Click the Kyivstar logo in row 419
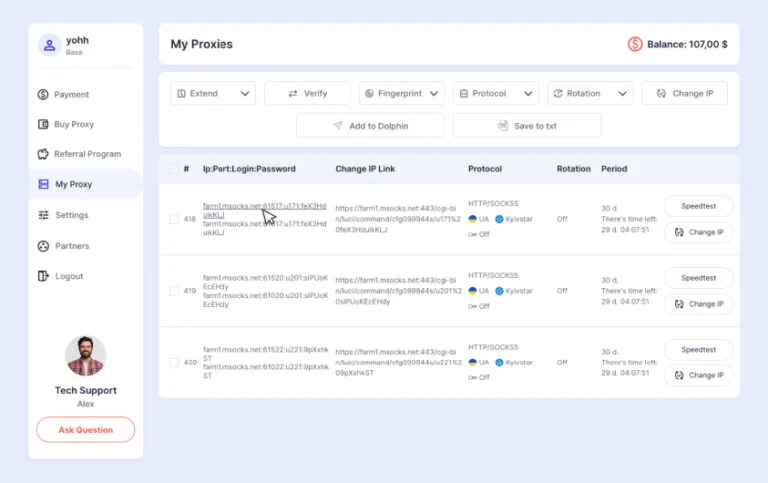Screen dimensions: 768x483 [x=499, y=291]
